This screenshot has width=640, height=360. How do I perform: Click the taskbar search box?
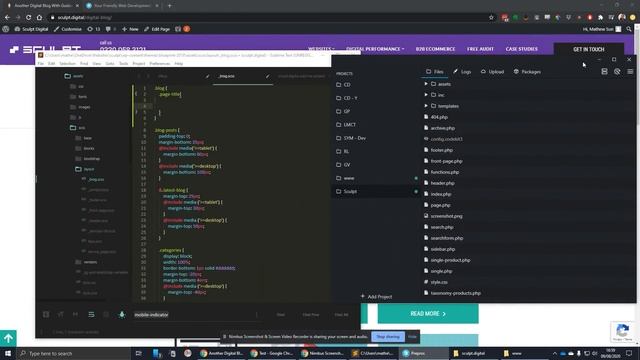73,353
